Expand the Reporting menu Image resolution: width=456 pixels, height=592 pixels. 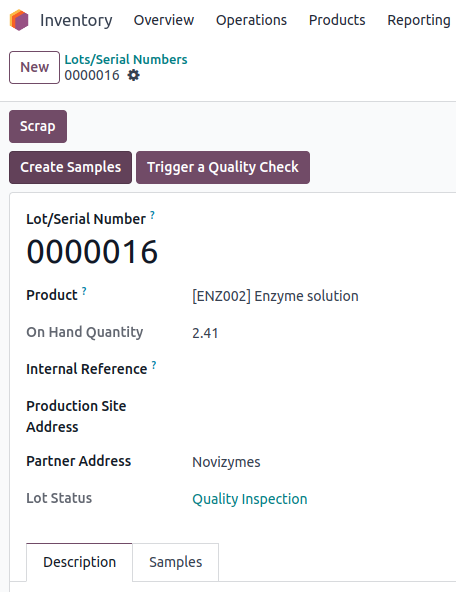419,20
